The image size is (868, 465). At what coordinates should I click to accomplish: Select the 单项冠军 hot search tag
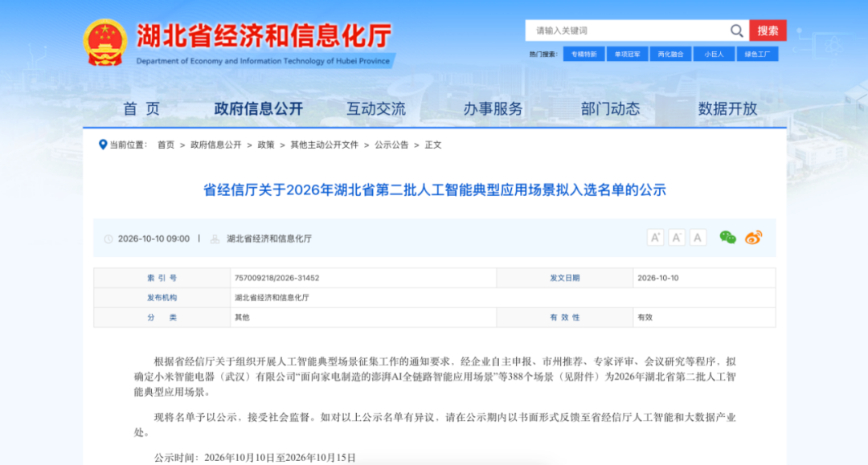point(627,54)
